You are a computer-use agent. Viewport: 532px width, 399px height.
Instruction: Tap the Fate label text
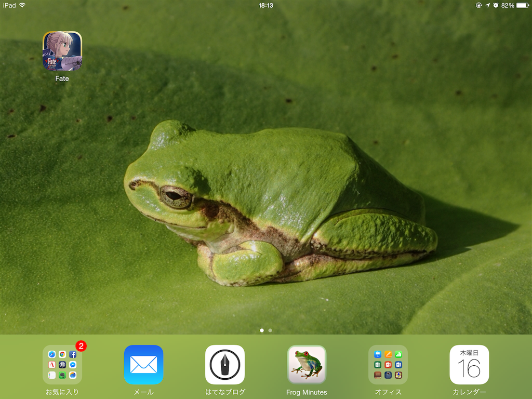[62, 78]
